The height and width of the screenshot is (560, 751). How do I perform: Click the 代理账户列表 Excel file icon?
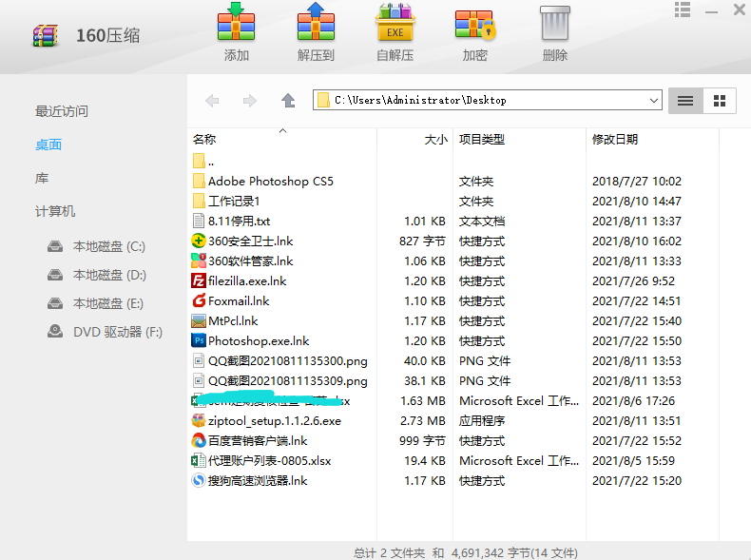[x=199, y=460]
